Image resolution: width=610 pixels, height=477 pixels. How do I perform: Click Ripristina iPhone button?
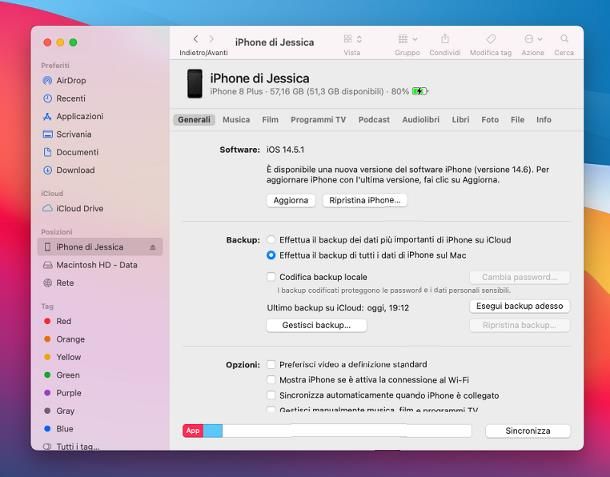(x=365, y=200)
